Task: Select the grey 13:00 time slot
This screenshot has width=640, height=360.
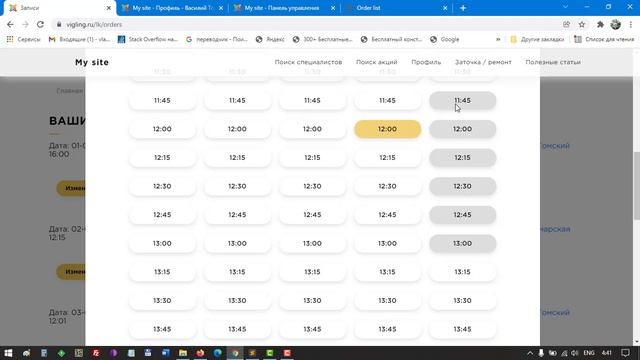Action: coord(462,243)
